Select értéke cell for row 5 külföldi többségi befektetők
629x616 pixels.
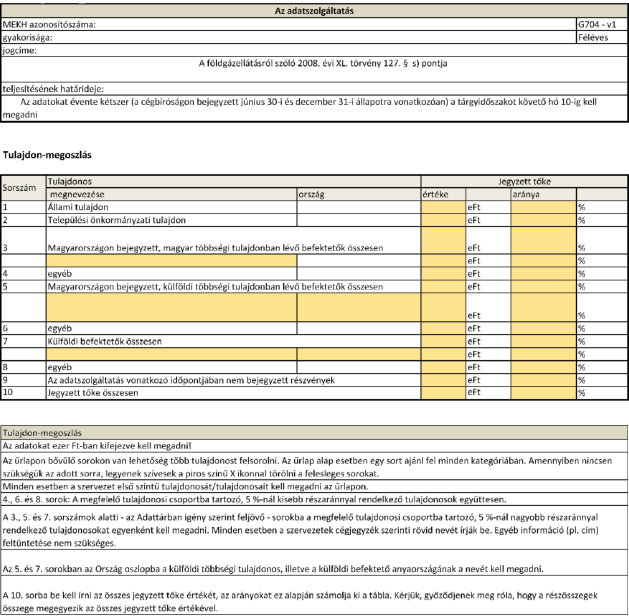tap(443, 287)
